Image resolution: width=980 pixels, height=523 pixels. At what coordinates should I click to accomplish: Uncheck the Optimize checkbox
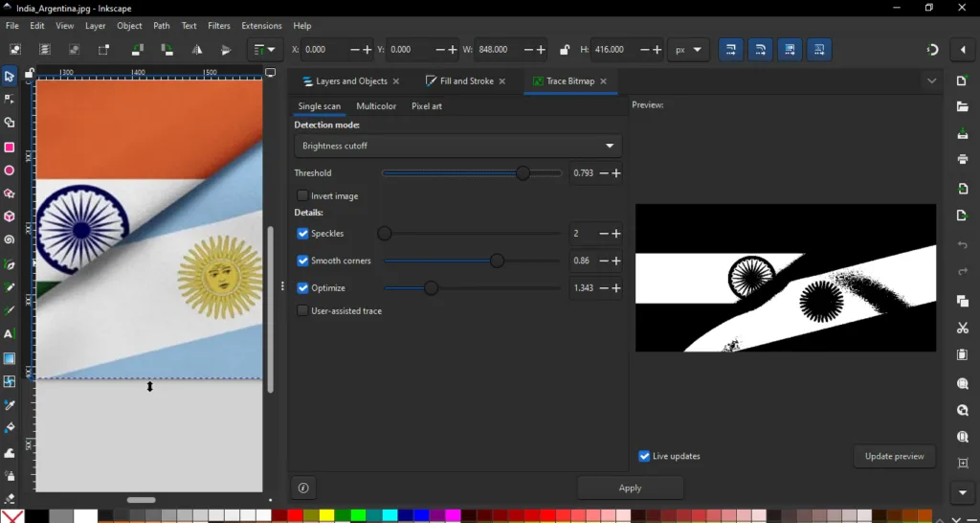(302, 287)
